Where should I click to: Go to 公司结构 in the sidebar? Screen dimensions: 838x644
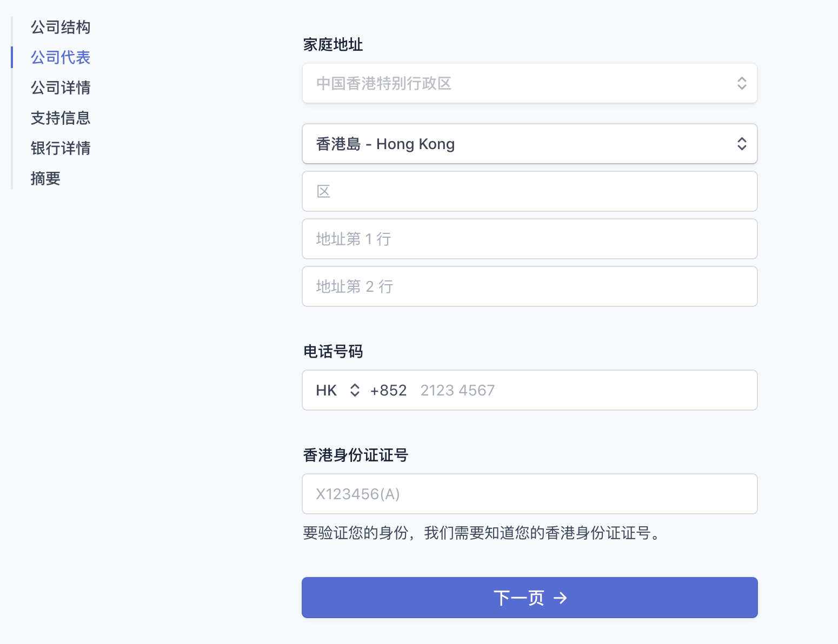pos(61,27)
